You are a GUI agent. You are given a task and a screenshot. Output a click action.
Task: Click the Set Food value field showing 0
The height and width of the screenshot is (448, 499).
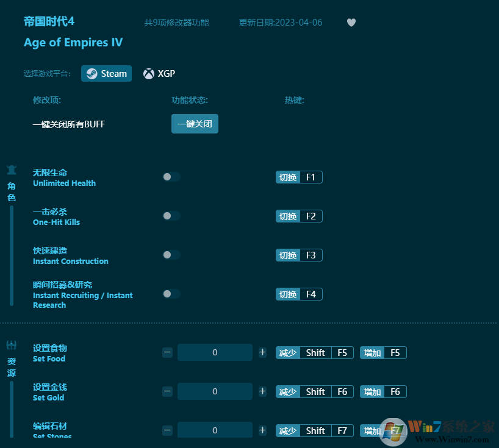(215, 352)
